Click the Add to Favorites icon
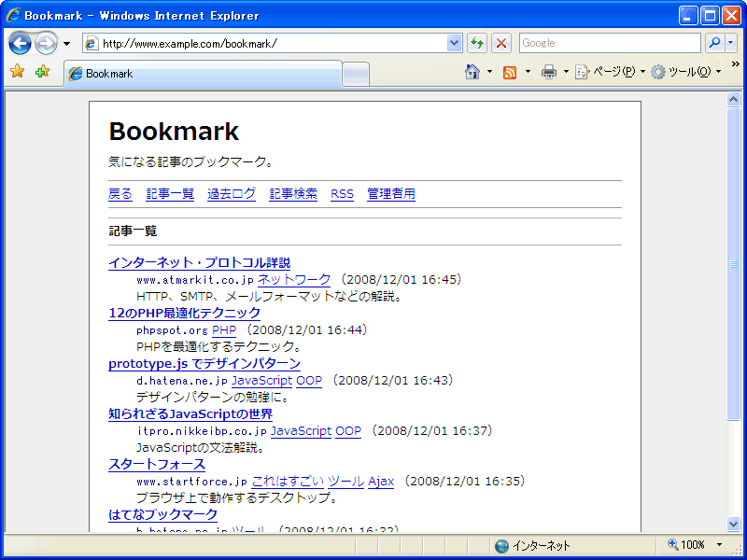This screenshot has height=560, width=747. (x=42, y=72)
